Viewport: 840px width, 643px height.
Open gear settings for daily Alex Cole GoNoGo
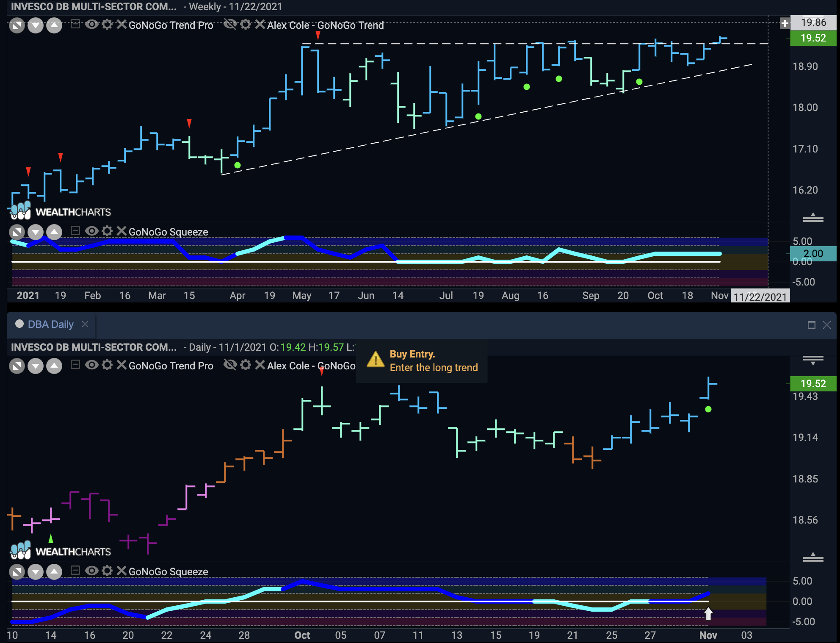[246, 365]
